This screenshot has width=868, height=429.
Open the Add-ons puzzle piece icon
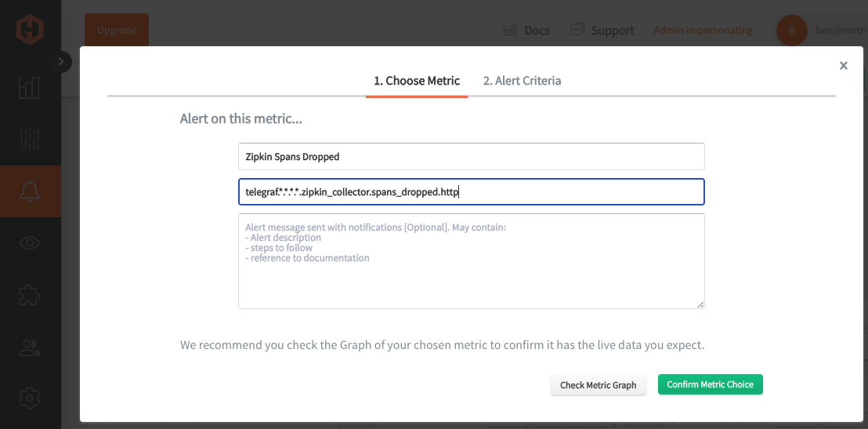click(x=29, y=295)
